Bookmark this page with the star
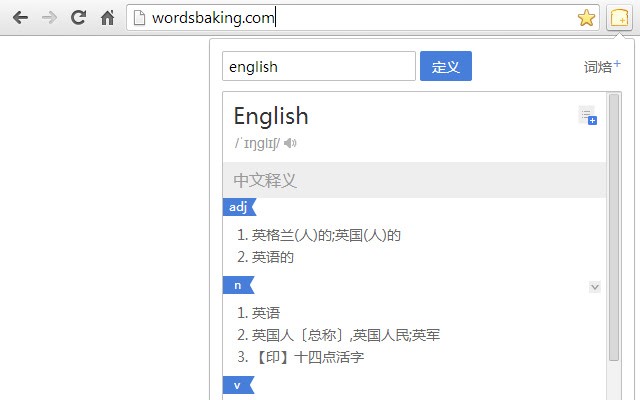The height and width of the screenshot is (400, 640). tap(586, 17)
